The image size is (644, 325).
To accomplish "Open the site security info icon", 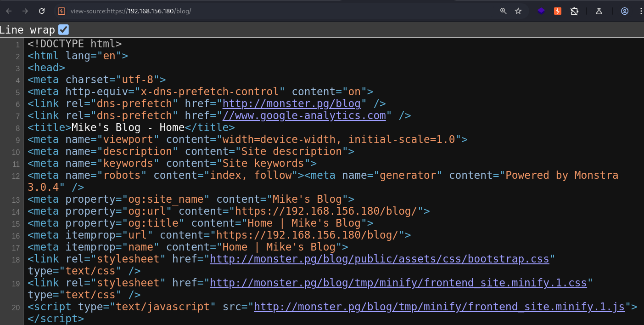I will point(62,11).
